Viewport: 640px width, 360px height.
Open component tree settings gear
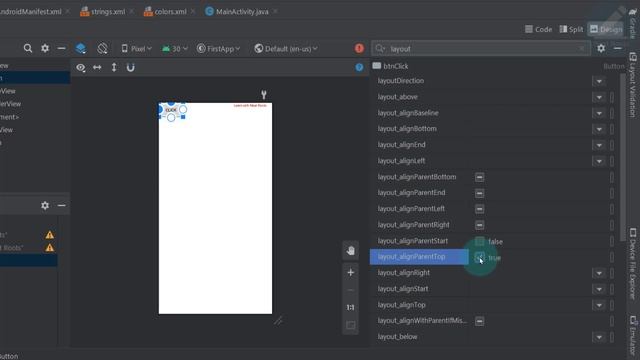click(45, 205)
